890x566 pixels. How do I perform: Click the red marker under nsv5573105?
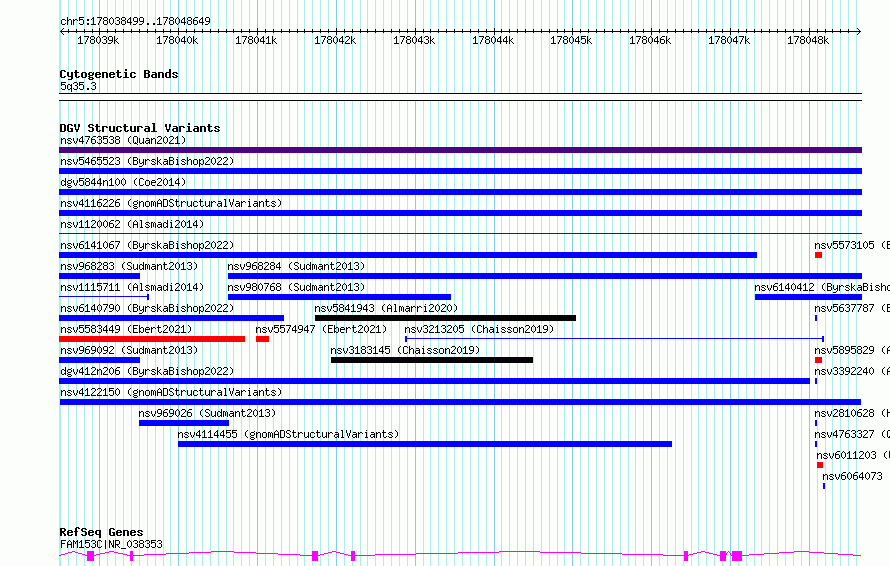(x=818, y=255)
